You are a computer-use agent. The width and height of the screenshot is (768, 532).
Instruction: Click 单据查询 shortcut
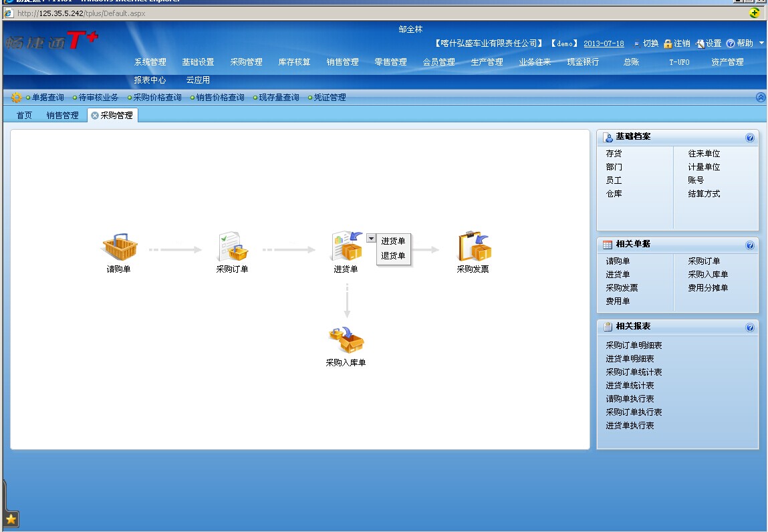[48, 98]
